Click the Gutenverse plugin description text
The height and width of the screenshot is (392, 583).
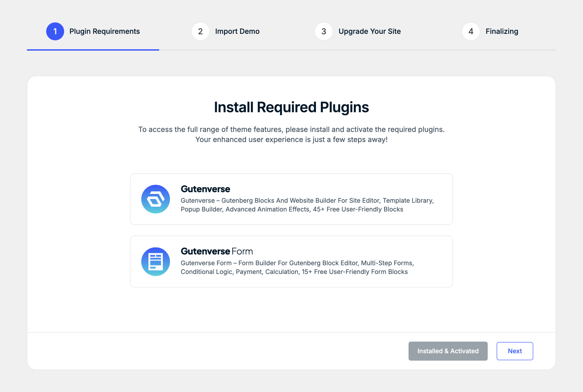307,205
